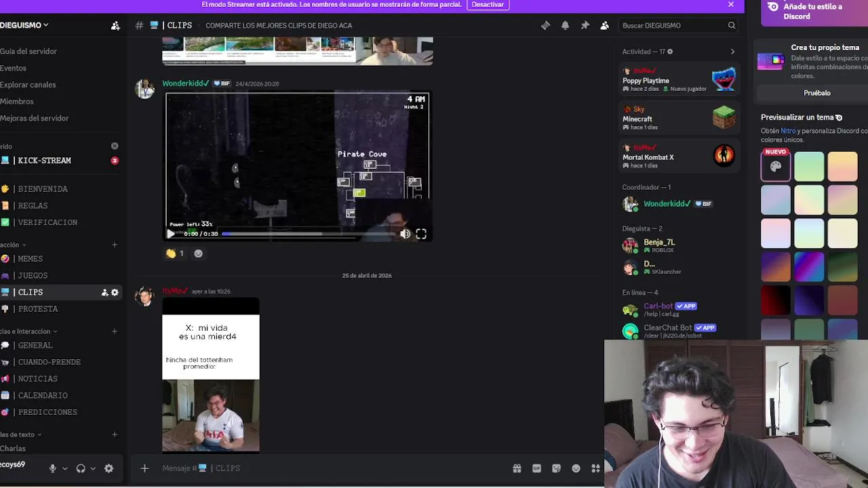Image resolution: width=868 pixels, height=488 pixels.
Task: Expand headphone output options arrow
Action: click(x=93, y=468)
